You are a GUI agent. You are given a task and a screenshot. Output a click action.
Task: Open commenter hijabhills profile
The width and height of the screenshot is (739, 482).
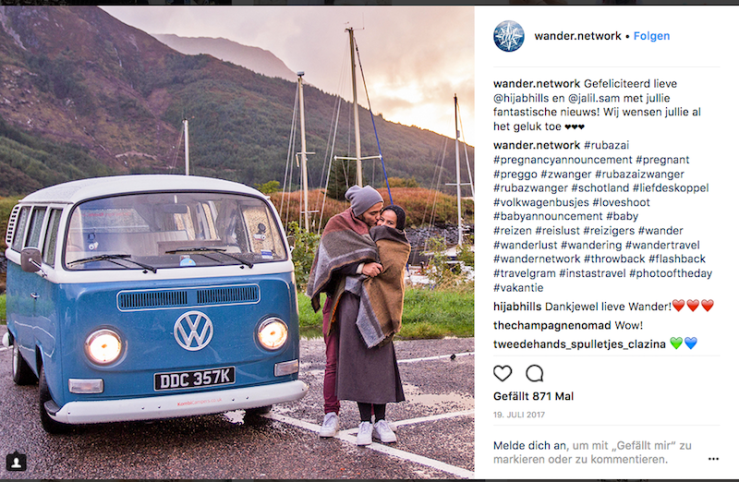[517, 307]
